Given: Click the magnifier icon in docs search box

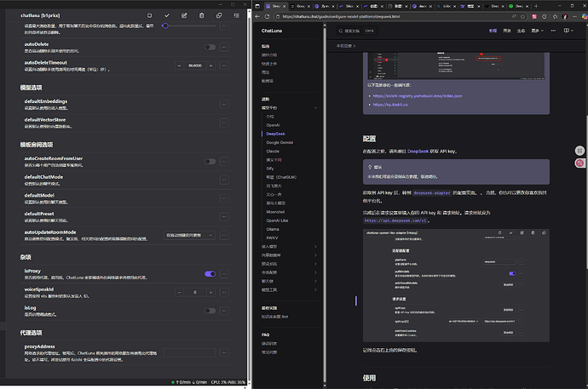Looking at the screenshot, I should (x=341, y=31).
